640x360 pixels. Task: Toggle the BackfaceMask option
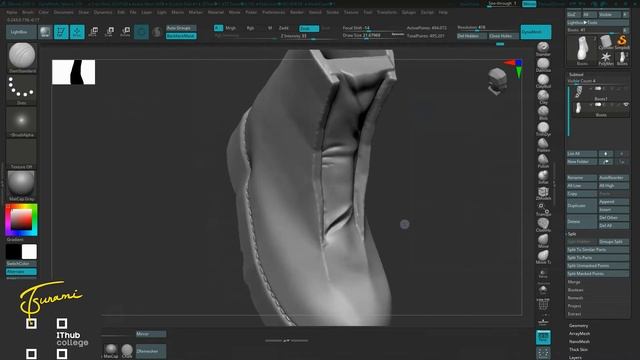pyautogui.click(x=181, y=36)
